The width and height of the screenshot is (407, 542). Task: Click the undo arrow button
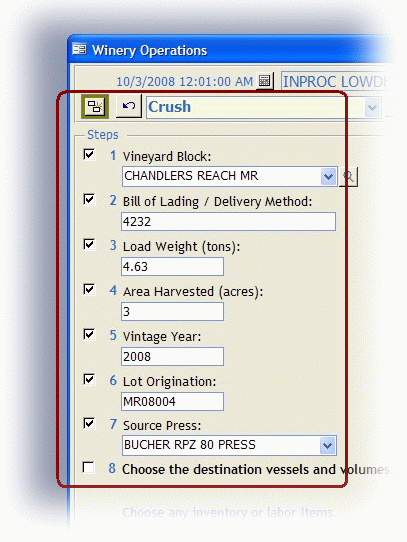click(129, 106)
